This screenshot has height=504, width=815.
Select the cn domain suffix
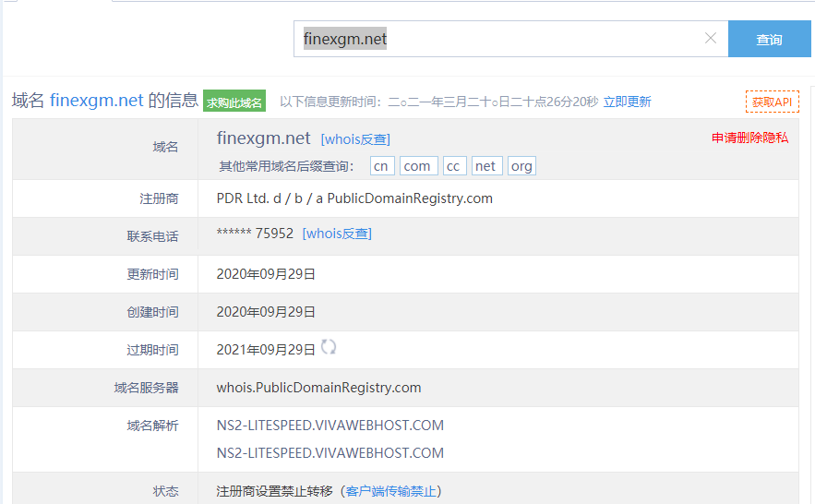coord(382,166)
